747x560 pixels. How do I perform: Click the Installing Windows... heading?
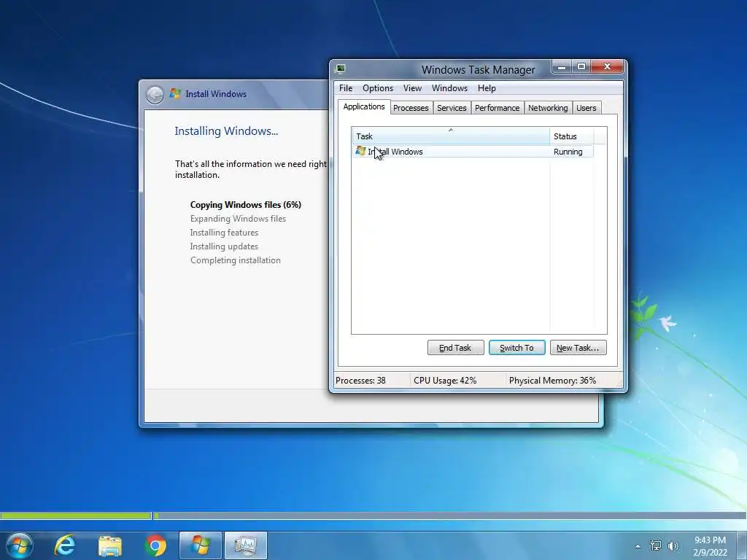click(x=226, y=131)
